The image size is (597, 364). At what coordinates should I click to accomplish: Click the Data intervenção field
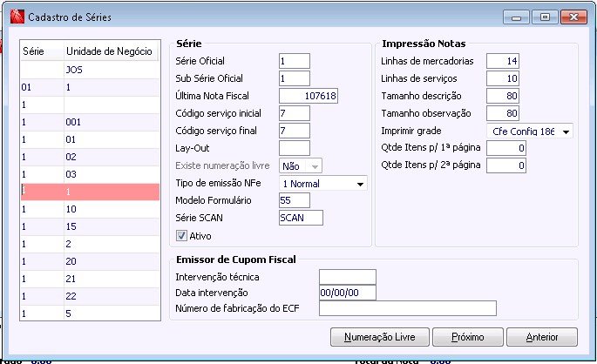click(x=347, y=293)
